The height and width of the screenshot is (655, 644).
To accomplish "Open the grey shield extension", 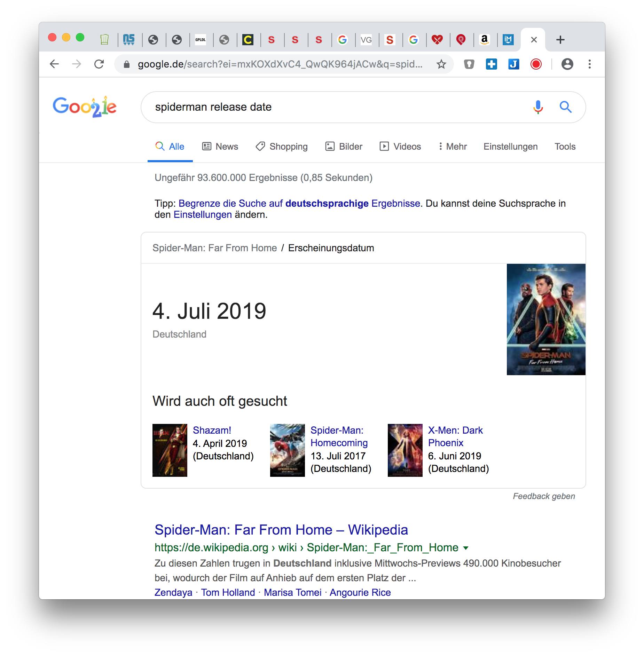I will (x=469, y=64).
